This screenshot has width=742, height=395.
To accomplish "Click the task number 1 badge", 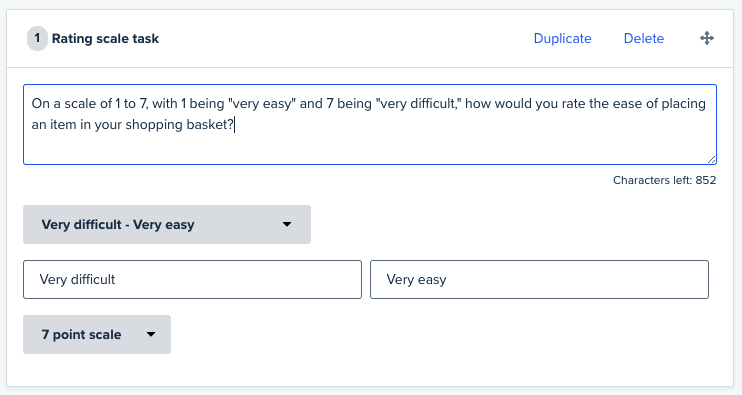I will [37, 38].
